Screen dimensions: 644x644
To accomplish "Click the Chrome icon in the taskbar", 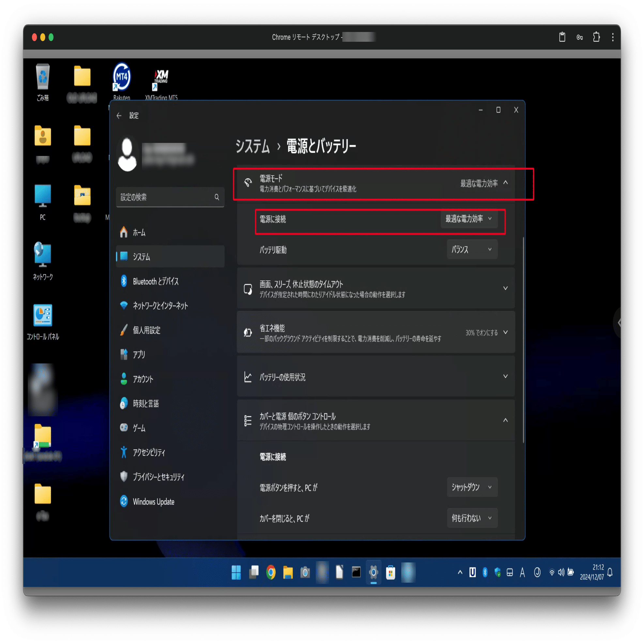I will (271, 573).
